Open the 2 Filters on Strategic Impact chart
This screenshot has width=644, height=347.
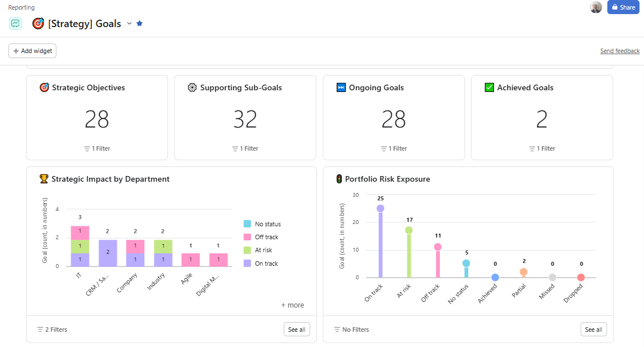point(52,330)
